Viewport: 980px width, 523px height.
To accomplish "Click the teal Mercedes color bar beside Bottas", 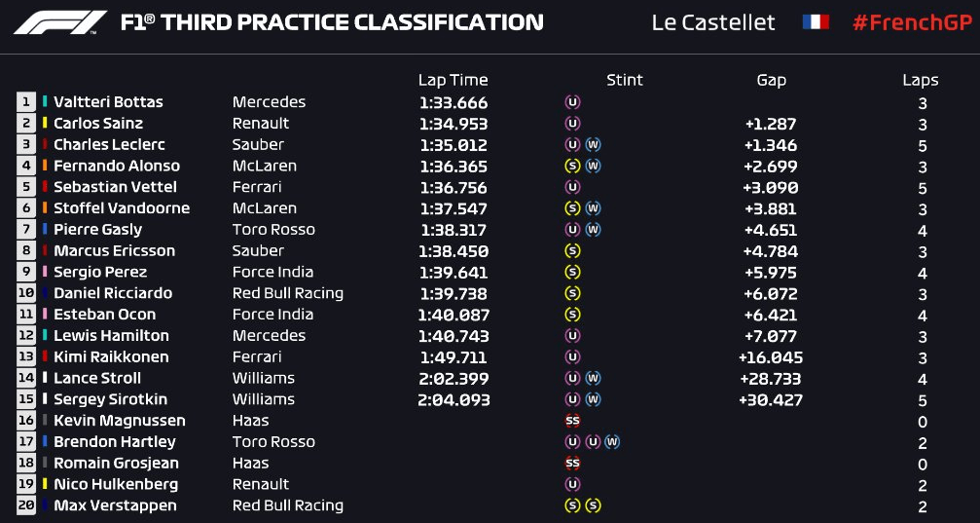I will pos(45,101).
